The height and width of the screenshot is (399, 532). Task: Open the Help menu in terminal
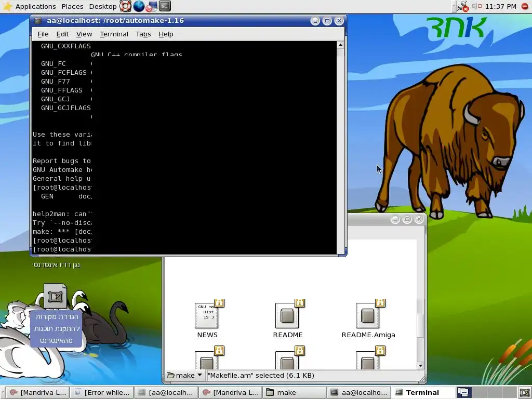(166, 34)
